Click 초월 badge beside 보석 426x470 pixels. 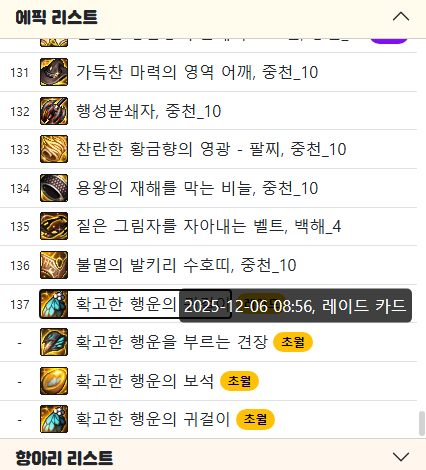click(239, 381)
